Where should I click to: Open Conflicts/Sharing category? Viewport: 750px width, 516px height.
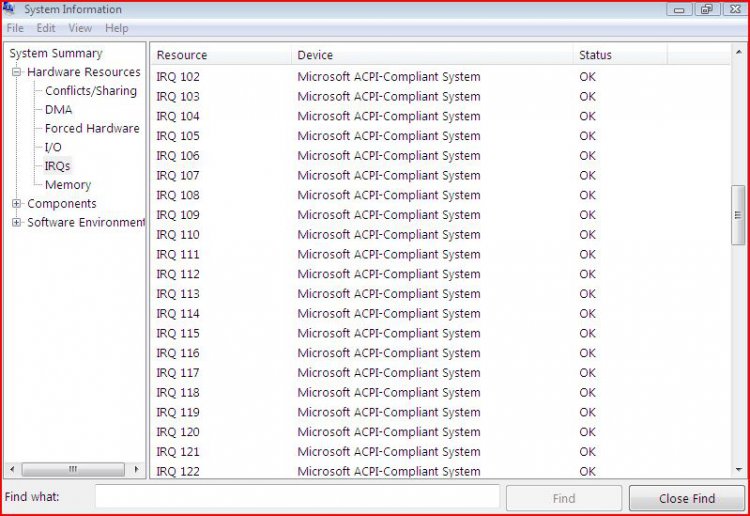coord(91,91)
